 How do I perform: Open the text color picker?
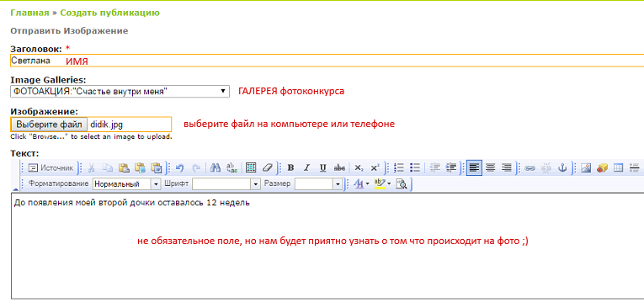tap(362, 184)
